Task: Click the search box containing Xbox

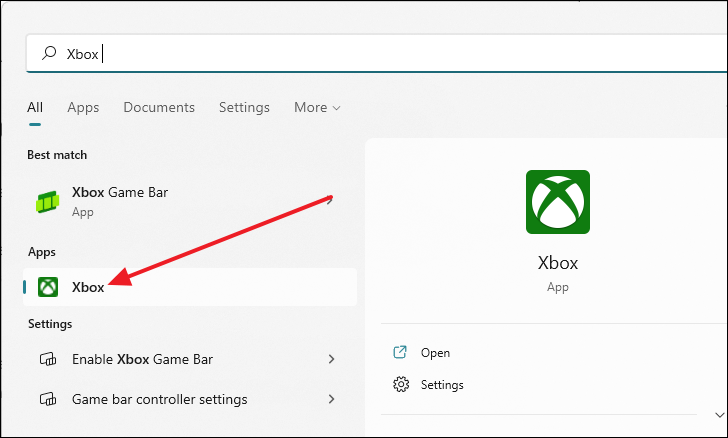Action: [x=377, y=53]
